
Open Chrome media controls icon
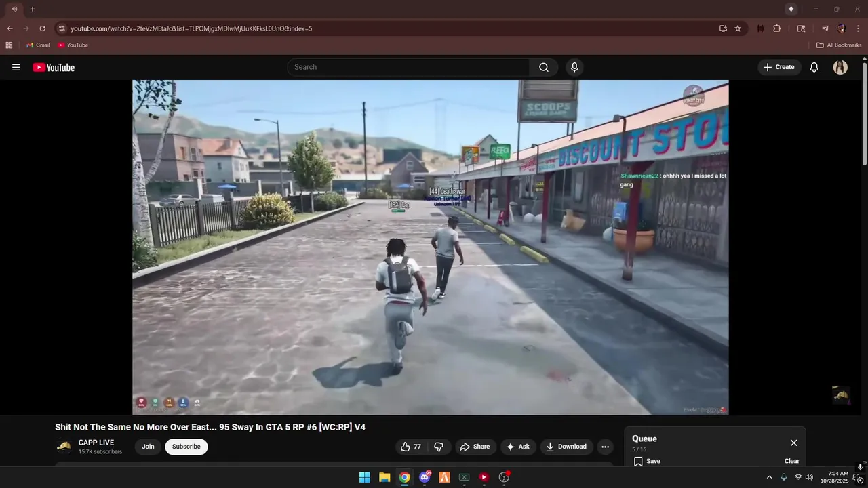pos(825,28)
